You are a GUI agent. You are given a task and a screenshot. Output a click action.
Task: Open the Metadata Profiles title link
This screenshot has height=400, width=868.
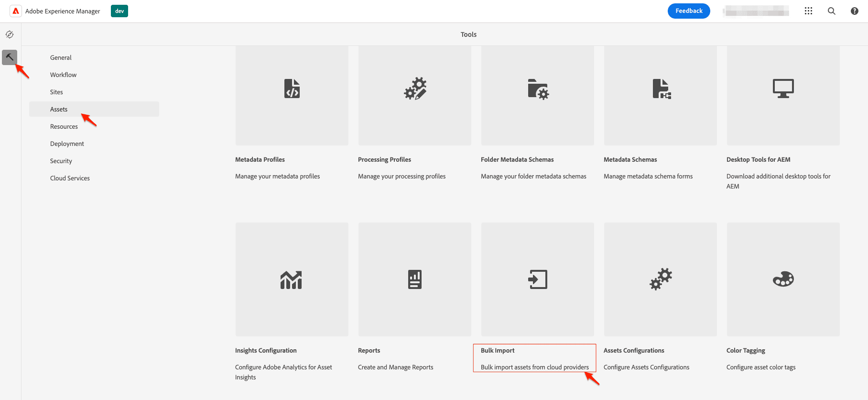tap(260, 159)
